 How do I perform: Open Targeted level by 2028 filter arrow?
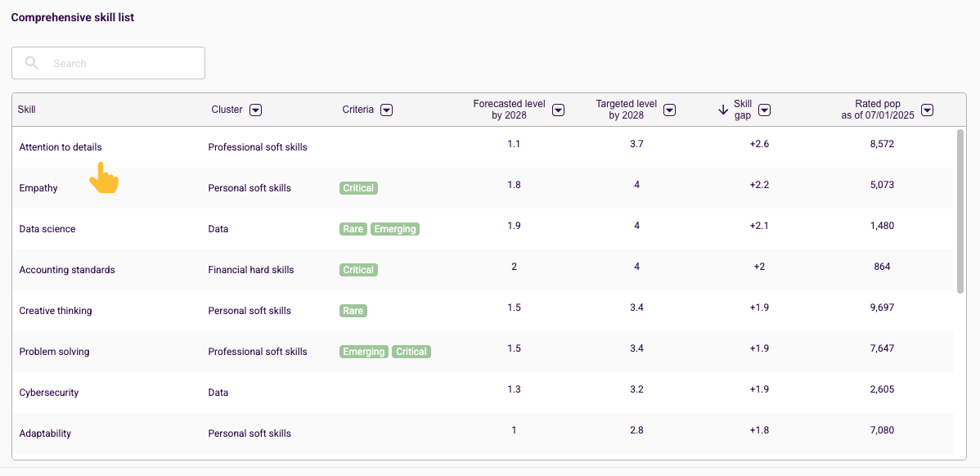(670, 110)
